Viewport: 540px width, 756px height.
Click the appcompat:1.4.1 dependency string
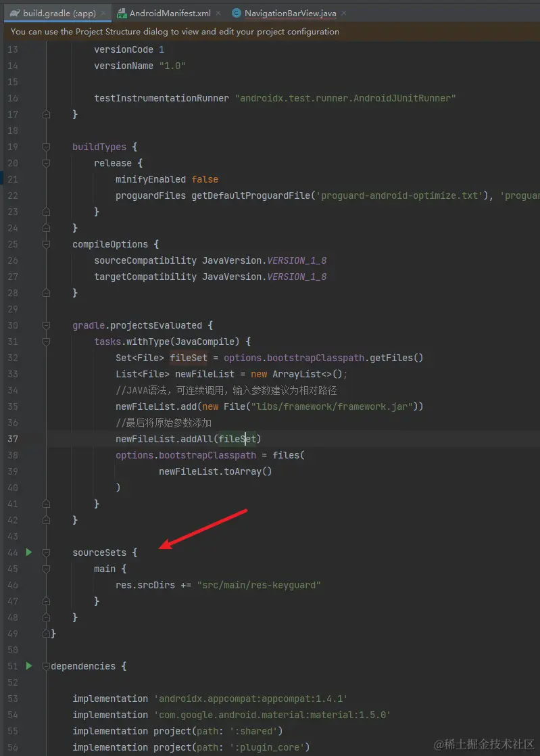tap(251, 699)
